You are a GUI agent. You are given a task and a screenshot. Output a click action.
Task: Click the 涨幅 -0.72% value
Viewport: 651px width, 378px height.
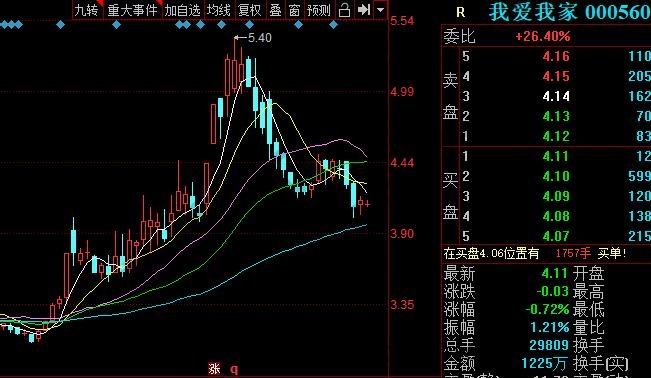point(547,309)
